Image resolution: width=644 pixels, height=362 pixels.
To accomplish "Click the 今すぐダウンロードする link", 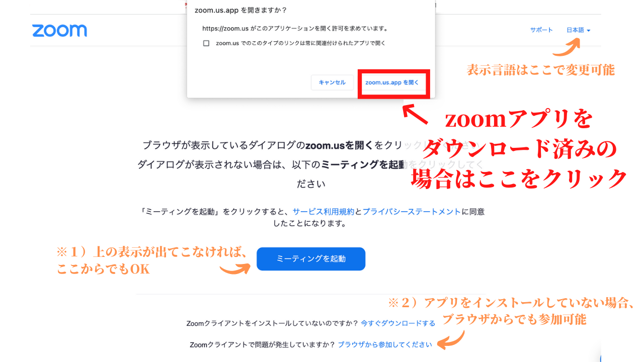I will [x=398, y=323].
